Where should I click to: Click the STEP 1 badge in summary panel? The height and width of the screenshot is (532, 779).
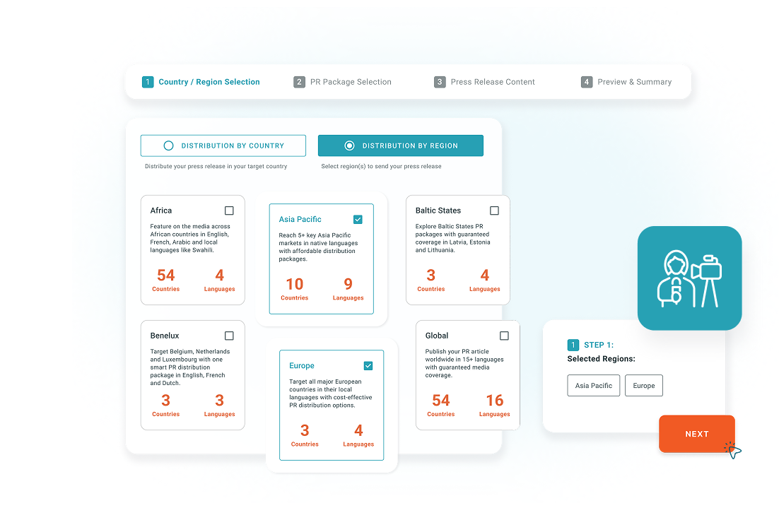point(573,345)
